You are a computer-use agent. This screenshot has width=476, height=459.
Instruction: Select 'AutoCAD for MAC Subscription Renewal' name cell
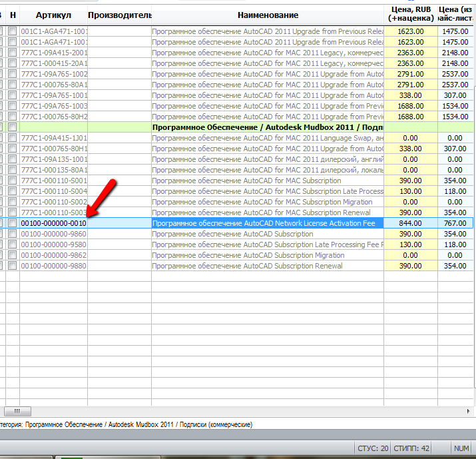[268, 213]
